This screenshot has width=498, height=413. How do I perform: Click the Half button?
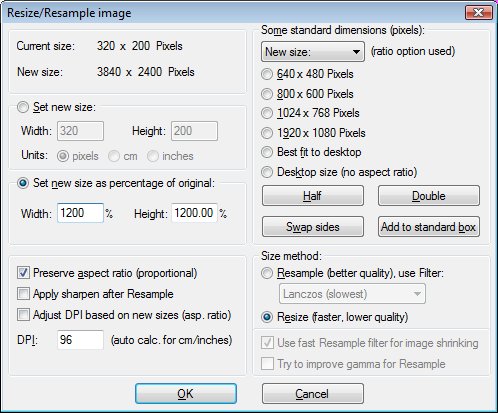313,196
